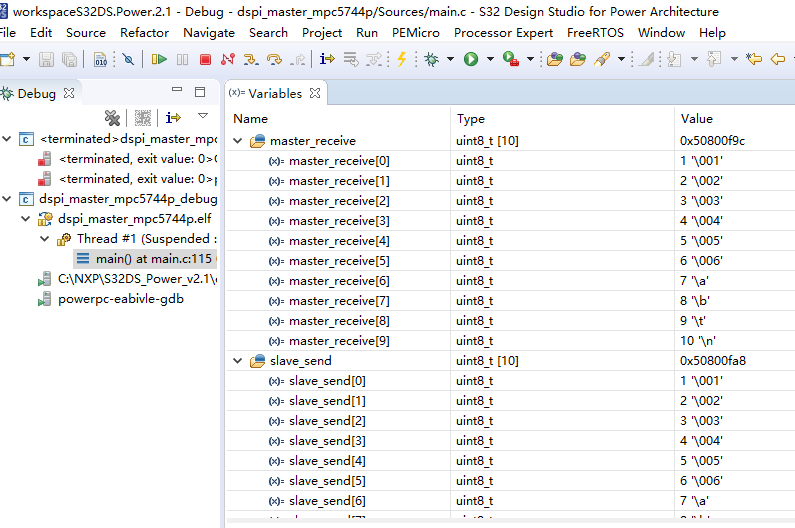795x528 pixels.
Task: Click the Previous Annotation icon
Action: tap(714, 59)
